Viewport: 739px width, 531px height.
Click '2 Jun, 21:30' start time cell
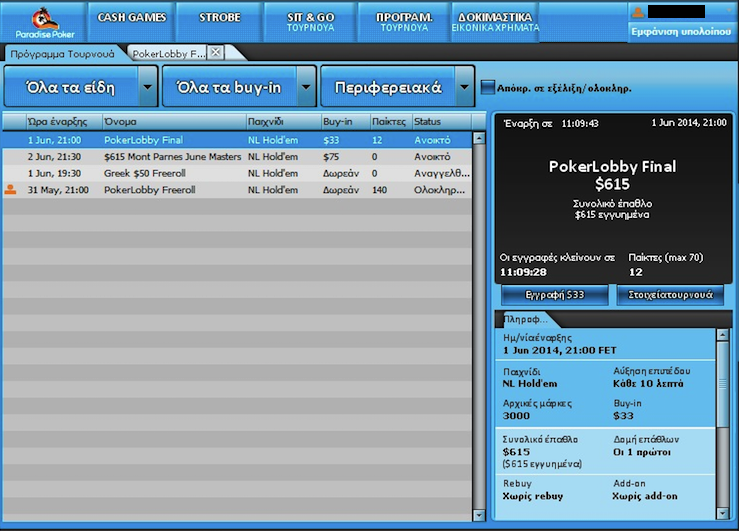click(54, 156)
